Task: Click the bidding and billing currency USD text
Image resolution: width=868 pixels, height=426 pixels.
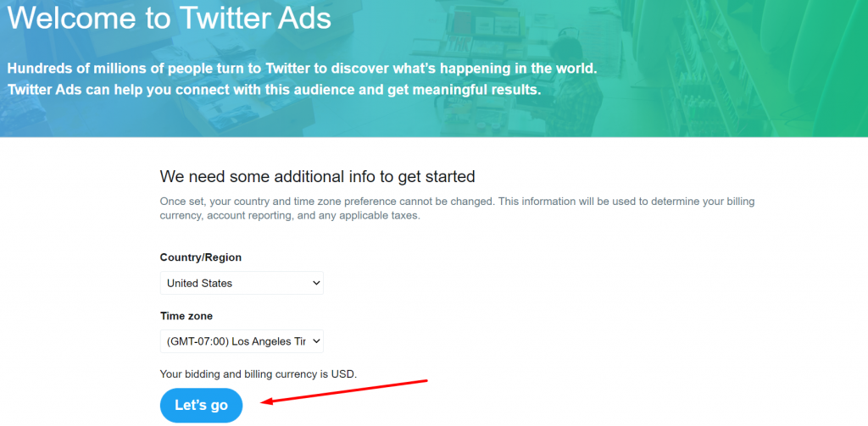Action: click(259, 374)
